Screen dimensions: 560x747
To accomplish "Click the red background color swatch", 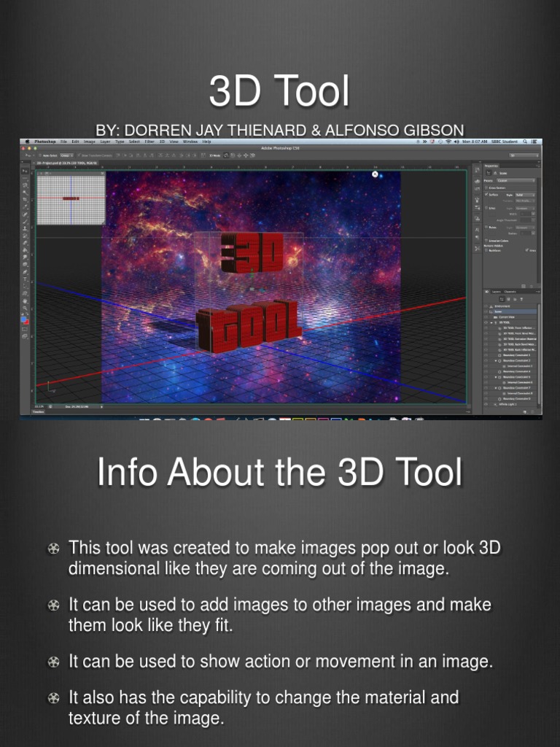I will click(x=27, y=323).
